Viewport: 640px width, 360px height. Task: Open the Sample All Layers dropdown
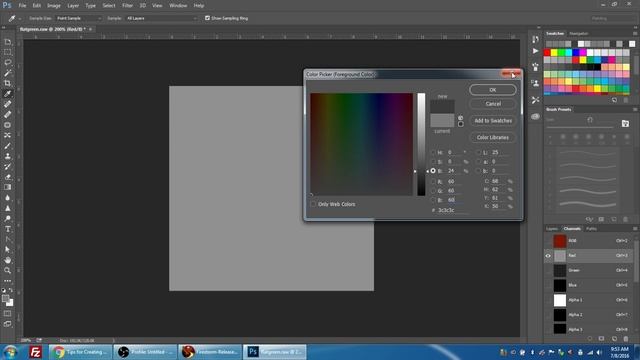(x=162, y=18)
